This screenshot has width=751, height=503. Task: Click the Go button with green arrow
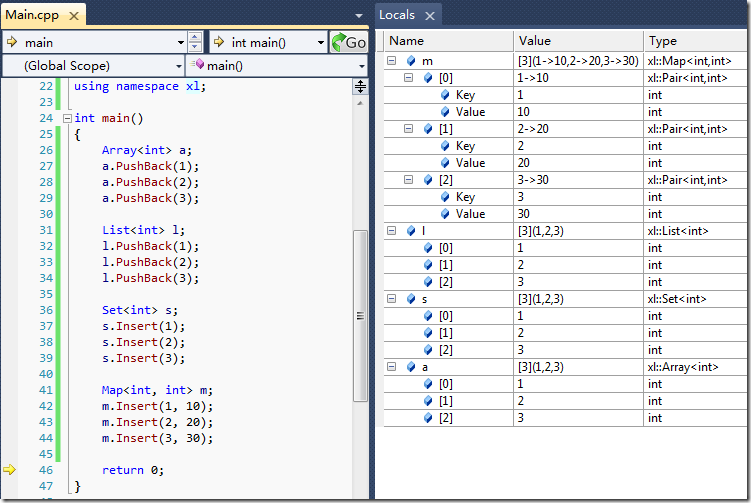click(349, 43)
